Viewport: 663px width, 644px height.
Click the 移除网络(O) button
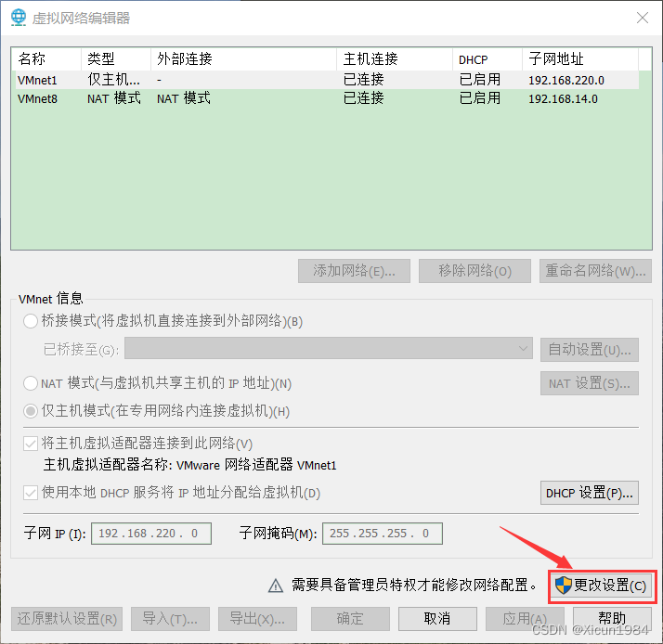point(474,271)
